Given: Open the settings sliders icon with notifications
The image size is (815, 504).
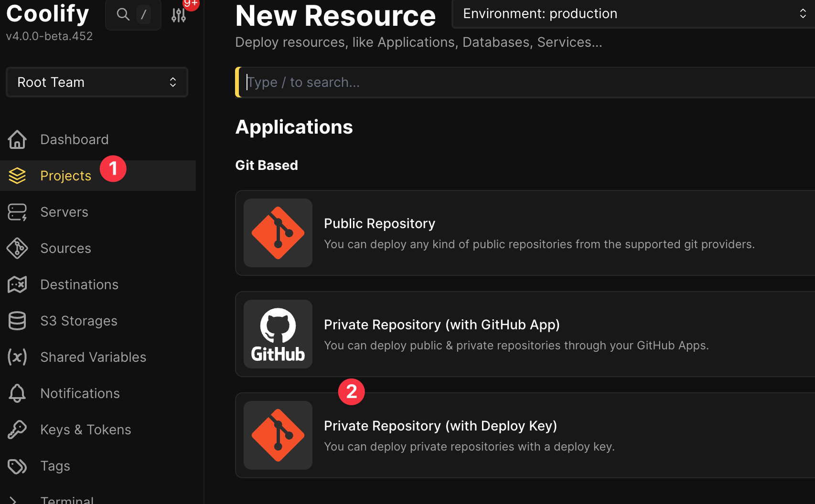Looking at the screenshot, I should [179, 15].
